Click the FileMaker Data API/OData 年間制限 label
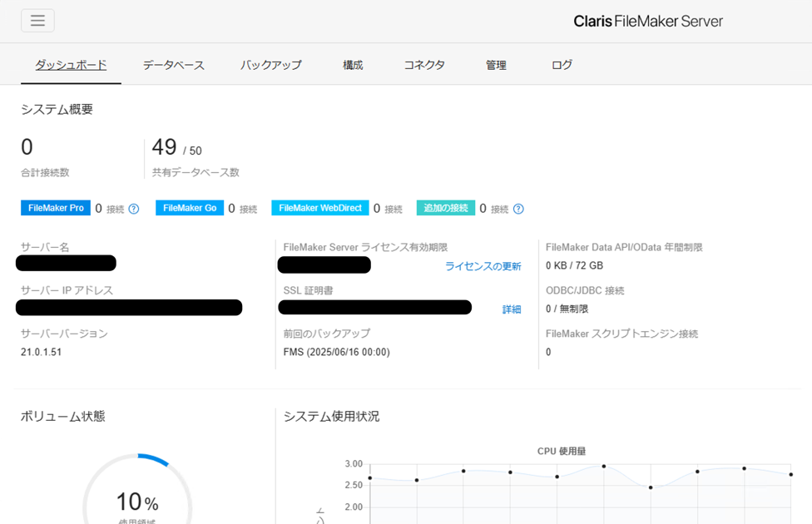 pyautogui.click(x=624, y=247)
